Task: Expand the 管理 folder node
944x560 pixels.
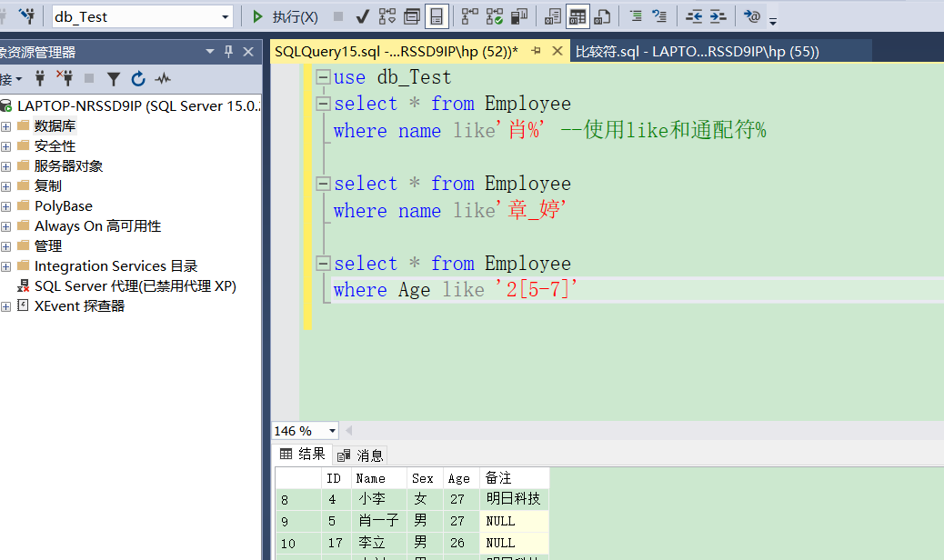Action: (x=6, y=246)
